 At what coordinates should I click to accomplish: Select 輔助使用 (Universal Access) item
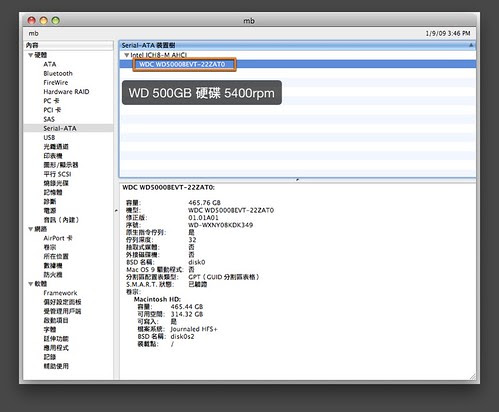(56, 366)
